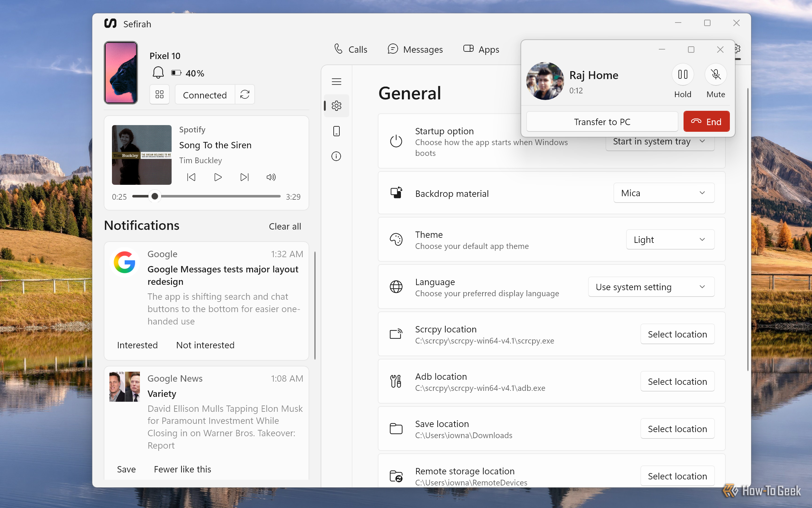Skip to next track in Spotify player
The height and width of the screenshot is (508, 812).
(245, 177)
